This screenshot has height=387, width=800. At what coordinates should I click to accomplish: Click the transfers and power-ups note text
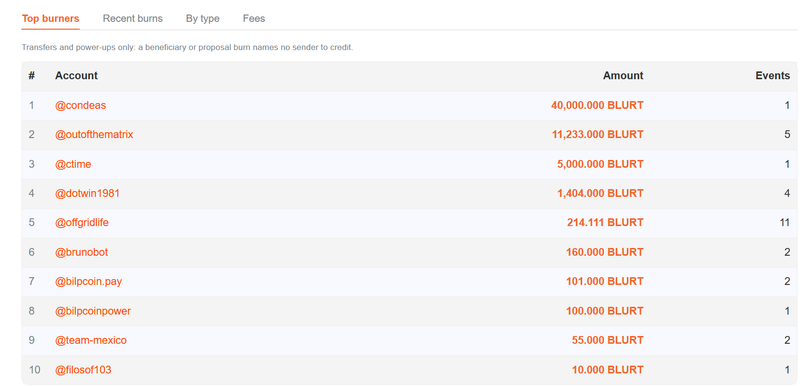(x=187, y=47)
